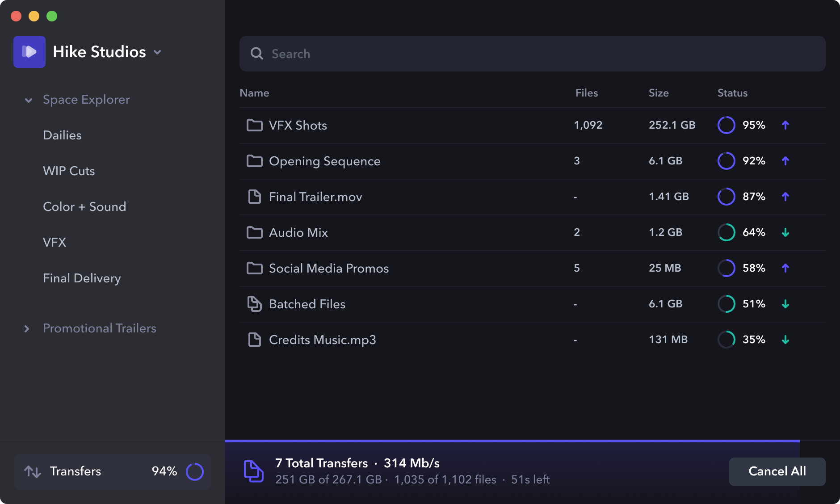Click the documents icon in transfer summary bar

click(254, 471)
